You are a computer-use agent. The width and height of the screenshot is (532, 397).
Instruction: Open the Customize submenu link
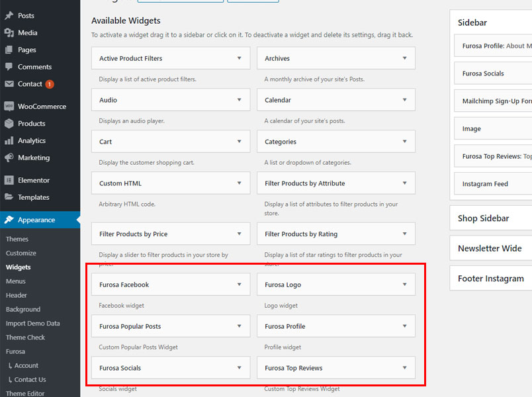point(21,253)
